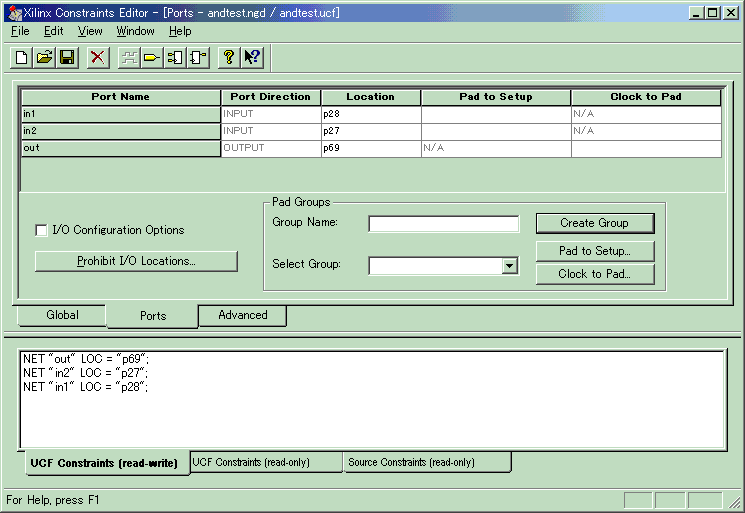Click the What's This context help icon
The image size is (745, 513).
tap(252, 58)
